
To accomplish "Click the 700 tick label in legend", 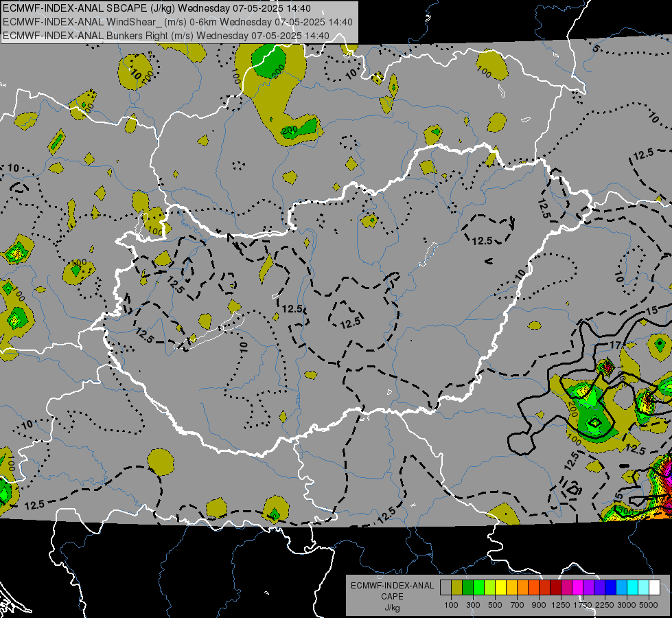I will [x=518, y=605].
